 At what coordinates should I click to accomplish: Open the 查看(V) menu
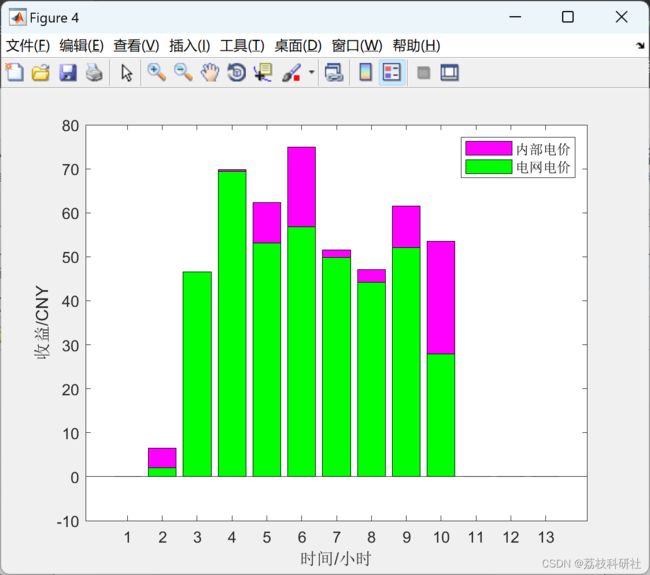[x=136, y=46]
